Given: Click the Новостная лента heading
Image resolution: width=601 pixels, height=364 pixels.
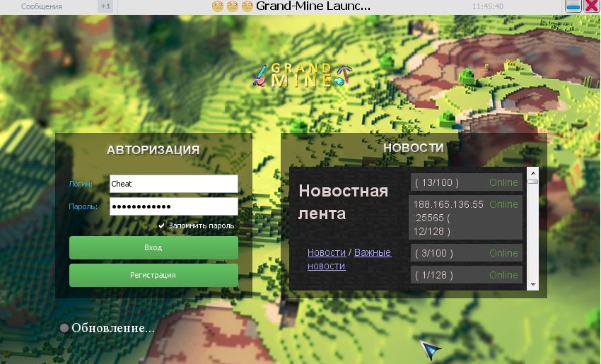Looking at the screenshot, I should click(343, 202).
